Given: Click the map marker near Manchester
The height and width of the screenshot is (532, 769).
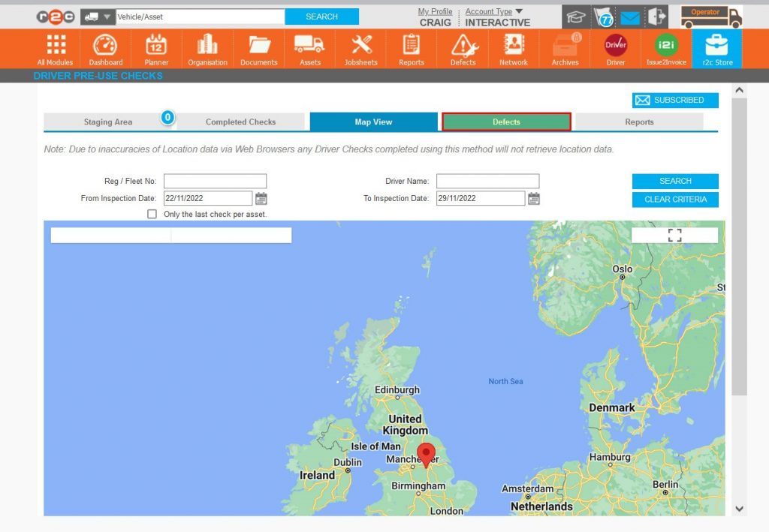Looking at the screenshot, I should [427, 453].
